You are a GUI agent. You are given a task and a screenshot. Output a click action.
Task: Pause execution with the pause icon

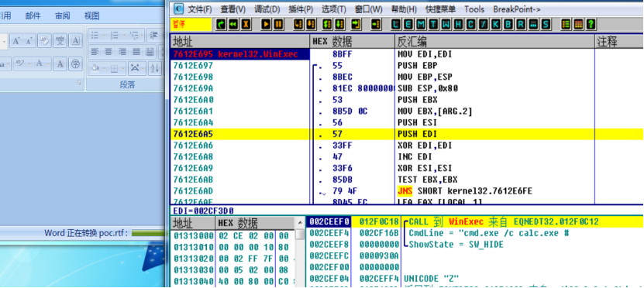coord(278,25)
